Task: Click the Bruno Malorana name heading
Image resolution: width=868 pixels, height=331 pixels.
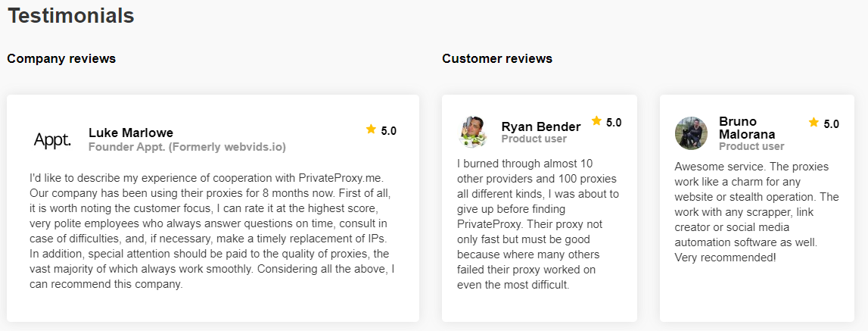Action: coord(747,127)
